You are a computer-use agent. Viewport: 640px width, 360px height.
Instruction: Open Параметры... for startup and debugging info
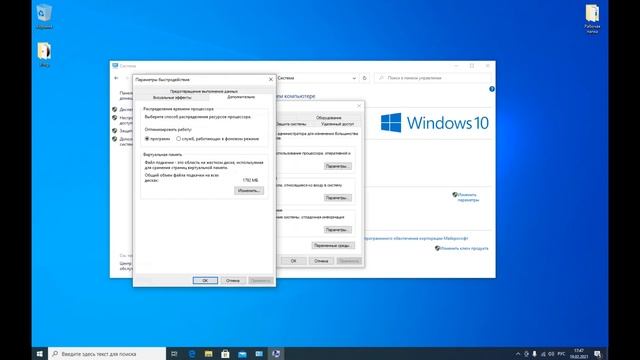pos(337,230)
